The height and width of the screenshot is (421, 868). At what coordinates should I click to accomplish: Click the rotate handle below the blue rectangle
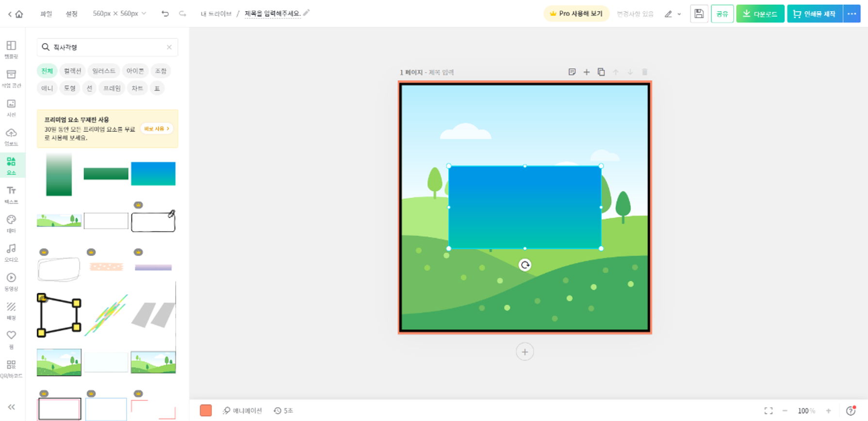coord(525,265)
